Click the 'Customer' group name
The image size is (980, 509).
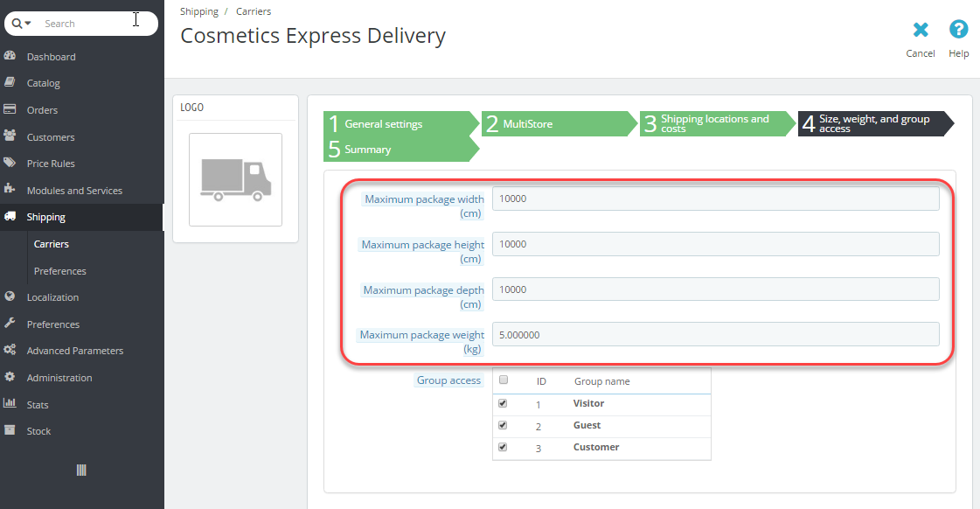[596, 447]
